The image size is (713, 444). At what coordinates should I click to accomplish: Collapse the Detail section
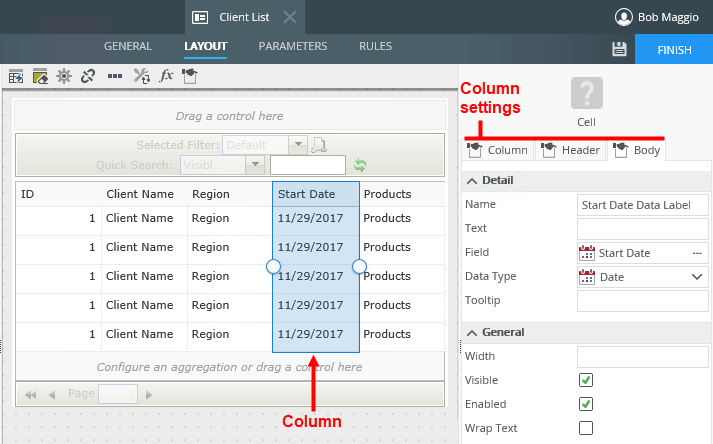pyautogui.click(x=471, y=180)
